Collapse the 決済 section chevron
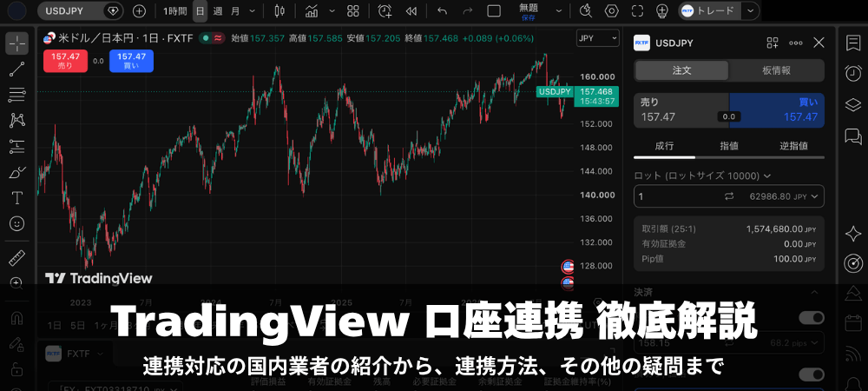 (x=814, y=293)
